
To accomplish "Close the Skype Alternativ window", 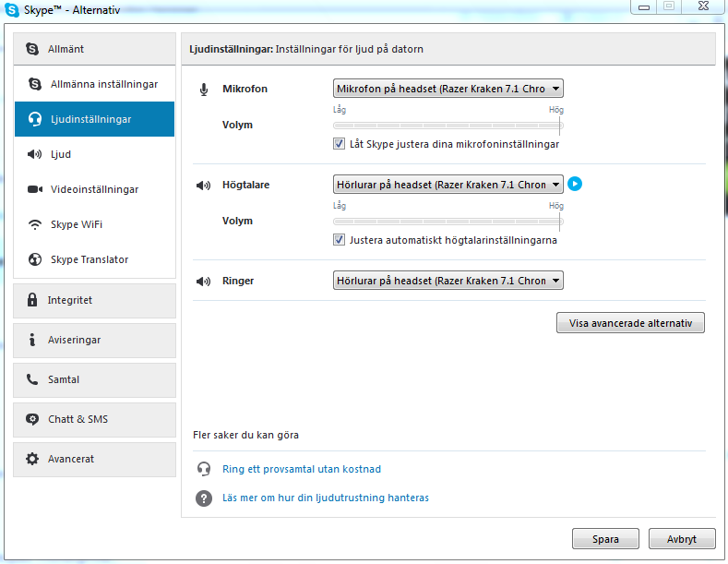I will click(x=703, y=6).
